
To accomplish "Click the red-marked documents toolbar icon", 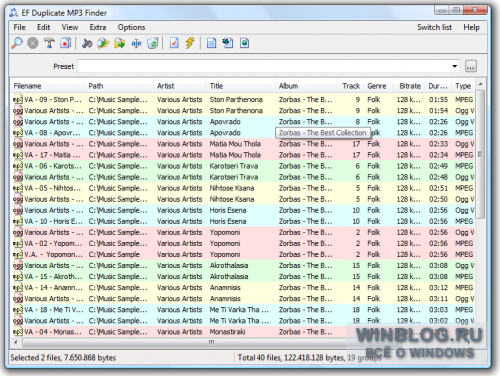I will (65, 43).
